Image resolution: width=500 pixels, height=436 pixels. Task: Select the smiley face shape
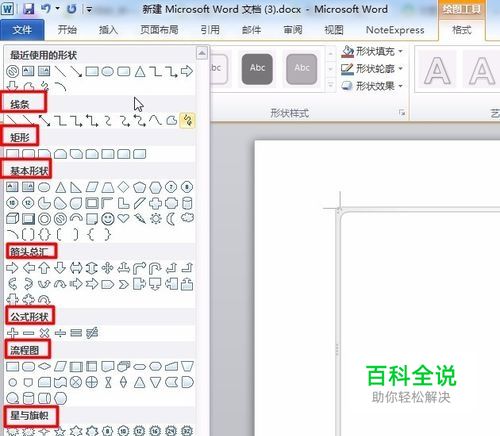[x=108, y=219]
